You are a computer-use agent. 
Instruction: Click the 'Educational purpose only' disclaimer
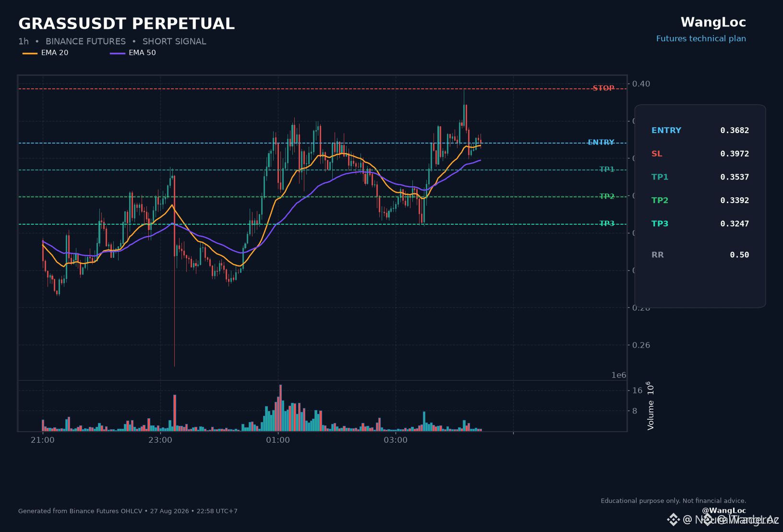coord(674,501)
